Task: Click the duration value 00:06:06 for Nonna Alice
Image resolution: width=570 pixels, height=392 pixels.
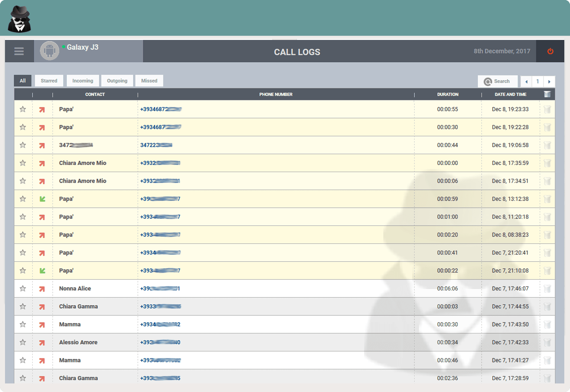Action: point(447,288)
